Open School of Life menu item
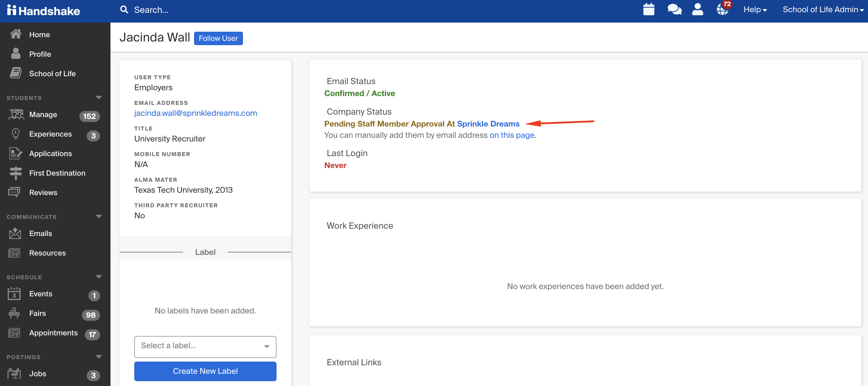868x386 pixels. pyautogui.click(x=52, y=73)
